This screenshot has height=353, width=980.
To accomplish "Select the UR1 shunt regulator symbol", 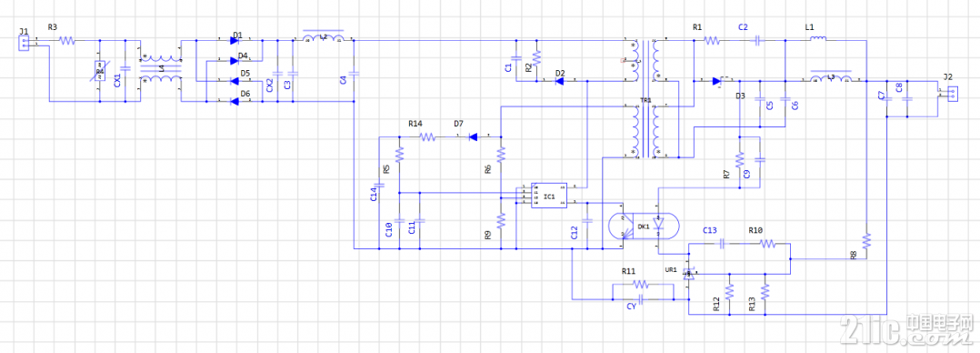I will tap(689, 274).
